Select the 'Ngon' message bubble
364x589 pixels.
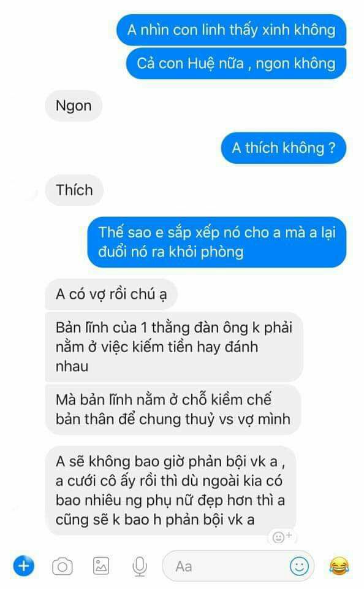(x=74, y=106)
